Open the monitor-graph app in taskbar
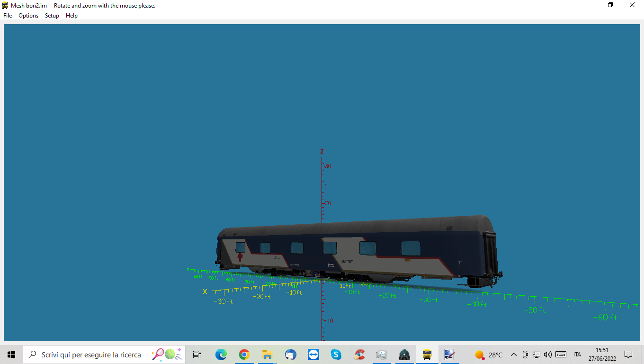This screenshot has width=644, height=364. point(382,355)
